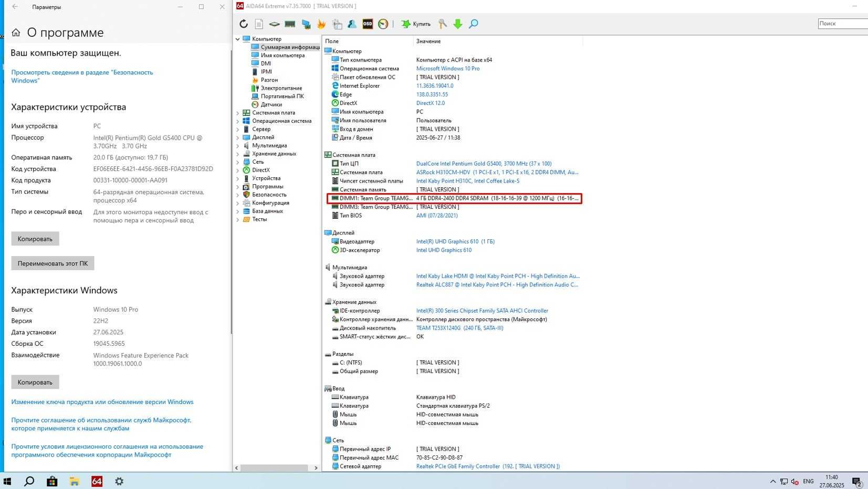Select the Устройства tree item

tap(261, 178)
